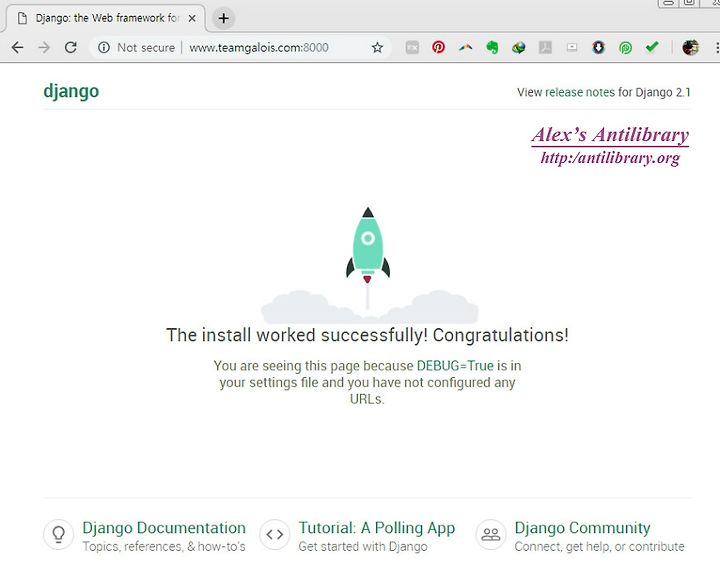Click the small gray screen extension icon

tap(572, 47)
